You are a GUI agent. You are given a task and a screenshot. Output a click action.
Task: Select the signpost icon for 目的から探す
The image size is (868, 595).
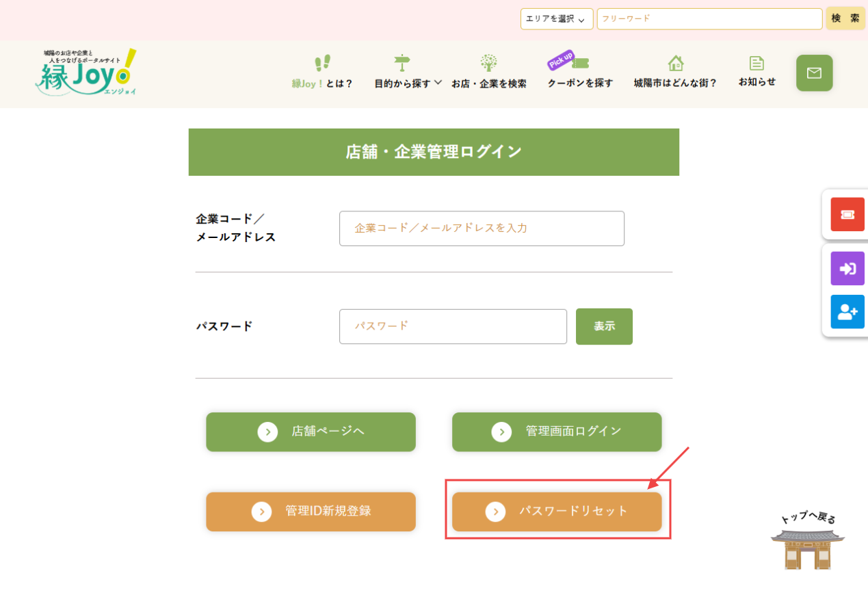[x=402, y=62]
